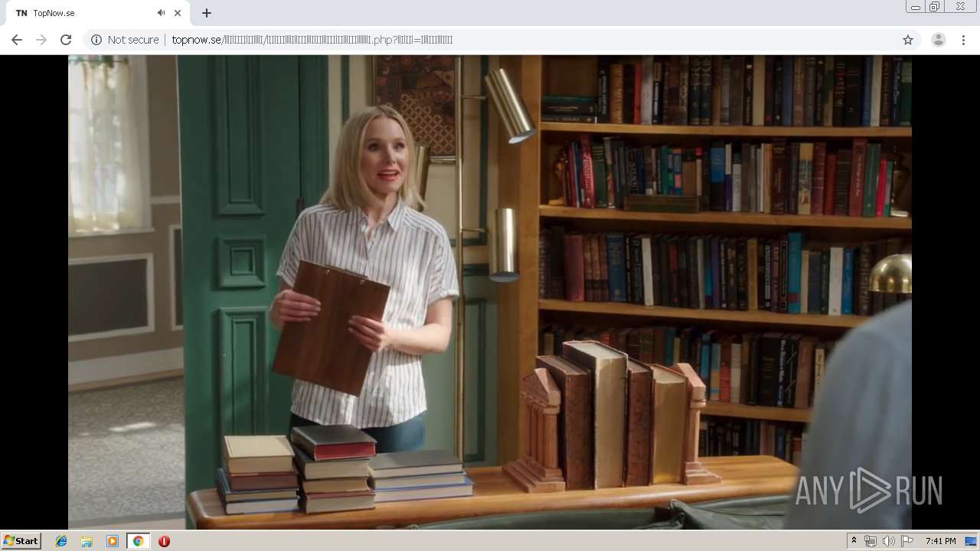Close the TopNow.se tab
The image size is (980, 551).
178,13
